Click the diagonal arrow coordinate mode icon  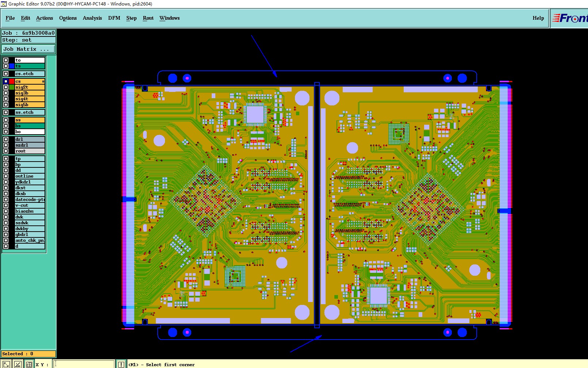(6, 364)
